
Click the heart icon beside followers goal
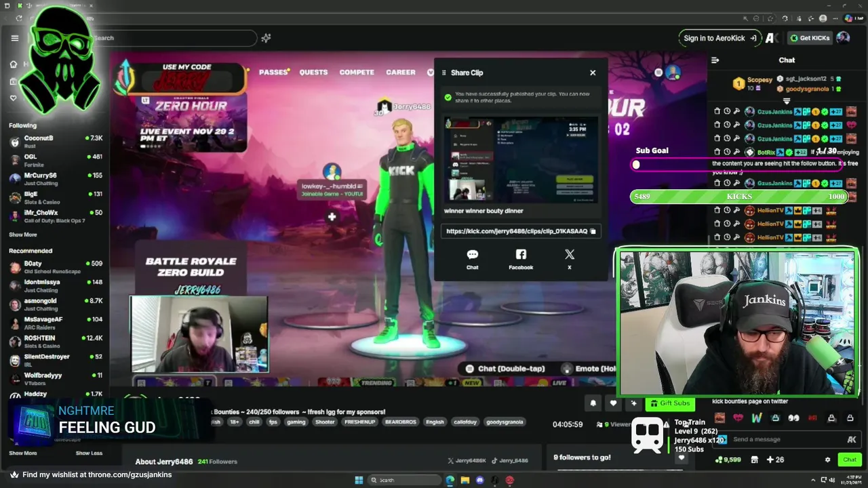click(682, 457)
